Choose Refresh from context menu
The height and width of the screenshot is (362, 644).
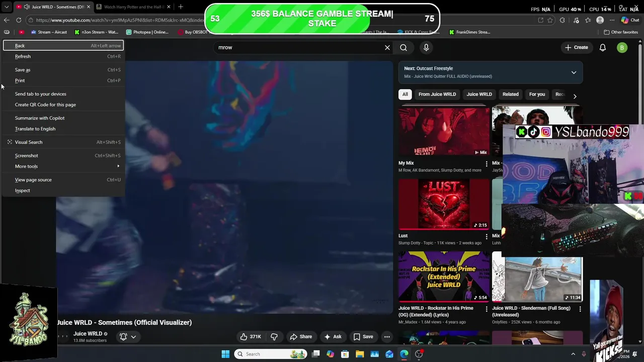(63, 56)
